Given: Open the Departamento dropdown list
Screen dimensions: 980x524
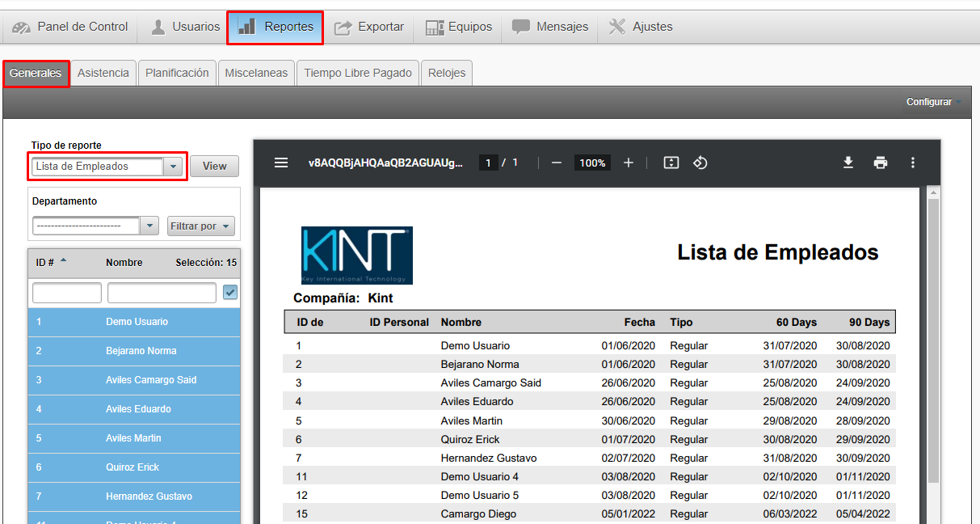Looking at the screenshot, I should [149, 226].
